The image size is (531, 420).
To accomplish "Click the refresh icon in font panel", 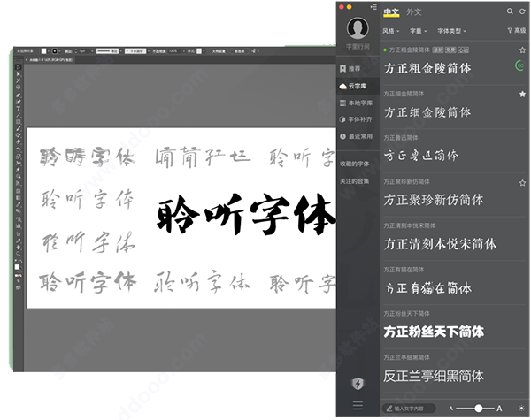I will tap(522, 11).
